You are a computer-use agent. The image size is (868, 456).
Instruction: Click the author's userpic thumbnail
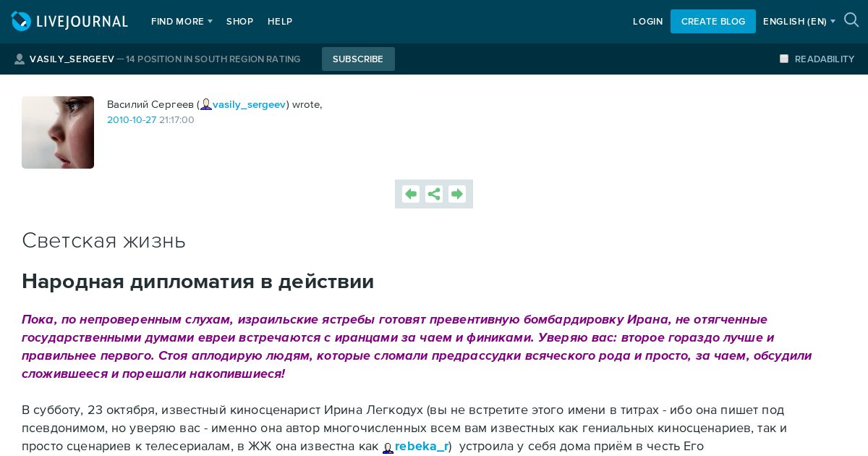click(x=58, y=132)
